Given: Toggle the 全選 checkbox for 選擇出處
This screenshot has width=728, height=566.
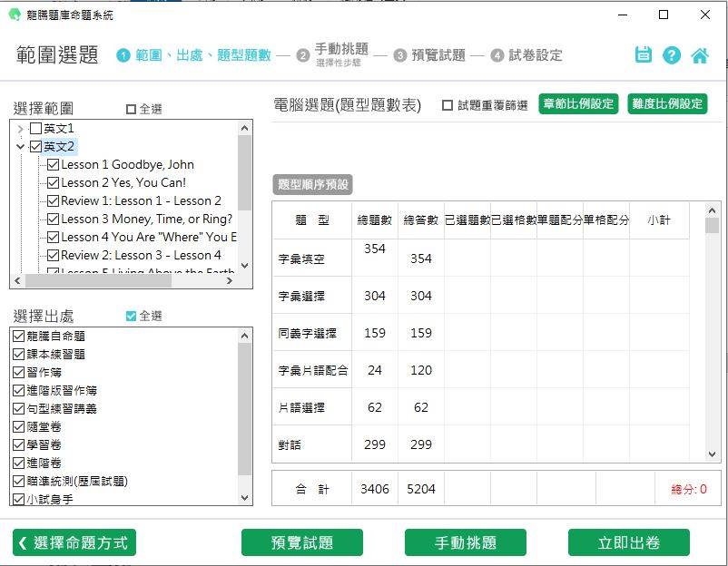Looking at the screenshot, I should [x=131, y=316].
